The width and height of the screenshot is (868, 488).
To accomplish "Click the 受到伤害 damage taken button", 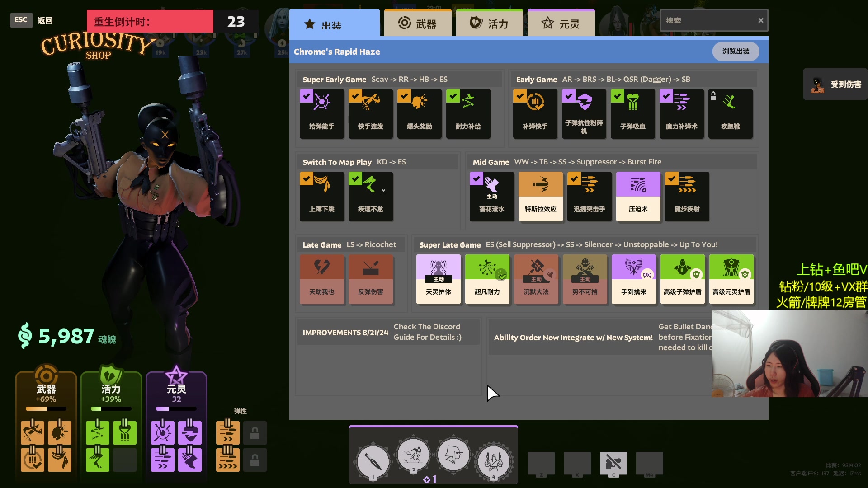I will point(835,84).
